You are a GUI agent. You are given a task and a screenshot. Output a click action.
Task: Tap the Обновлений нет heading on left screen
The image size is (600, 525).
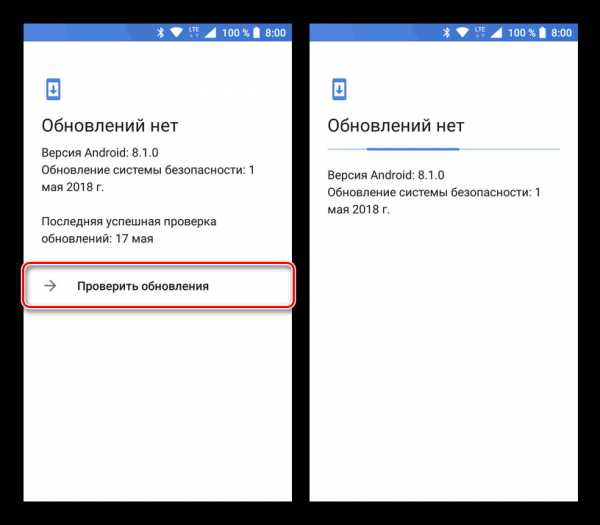110,126
